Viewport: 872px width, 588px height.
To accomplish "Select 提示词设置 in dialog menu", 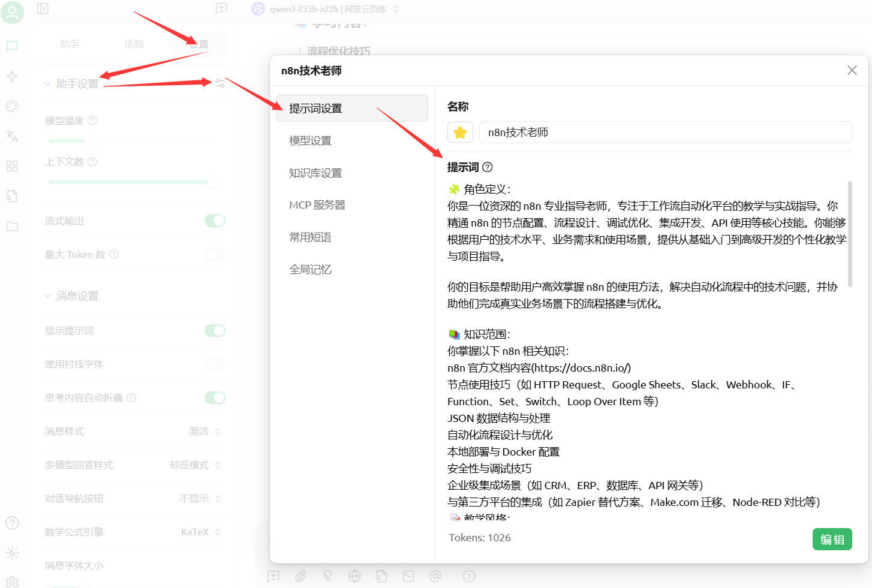I will pyautogui.click(x=352, y=108).
